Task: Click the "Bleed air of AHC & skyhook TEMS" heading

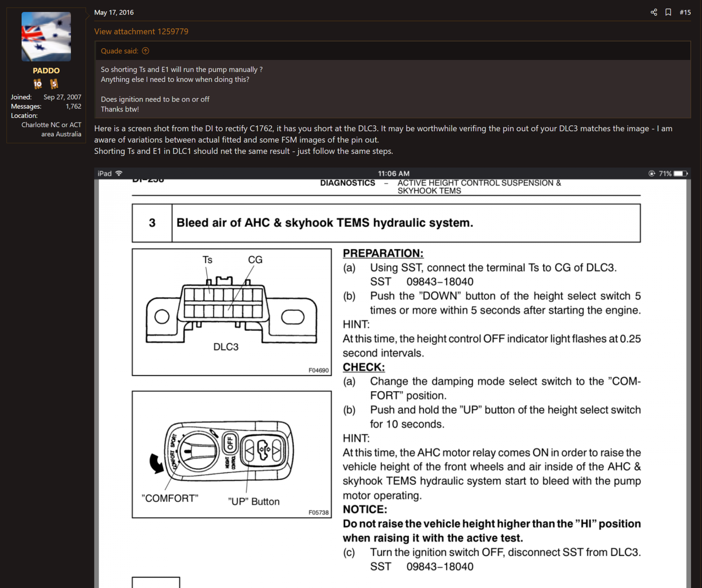Action: (325, 223)
